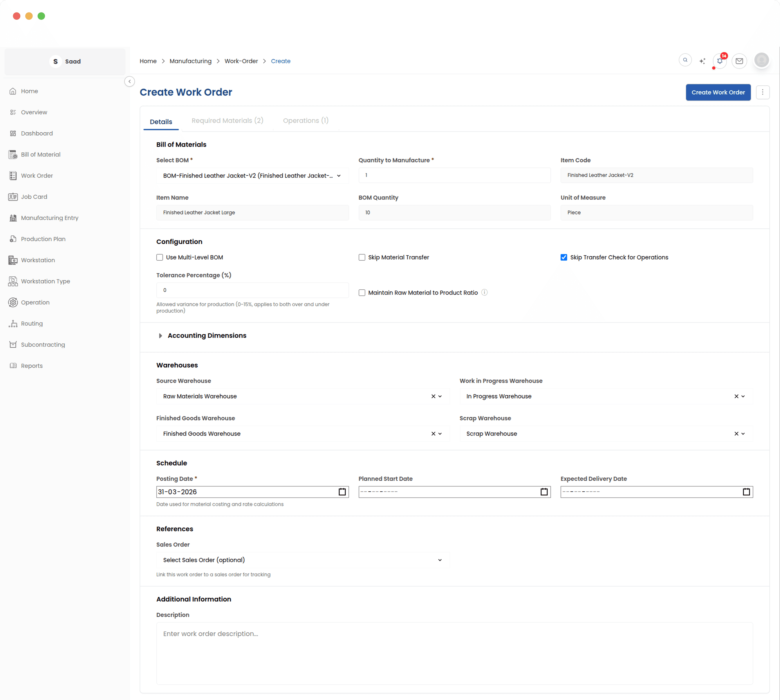Switch to the Operations tab

pyautogui.click(x=305, y=121)
